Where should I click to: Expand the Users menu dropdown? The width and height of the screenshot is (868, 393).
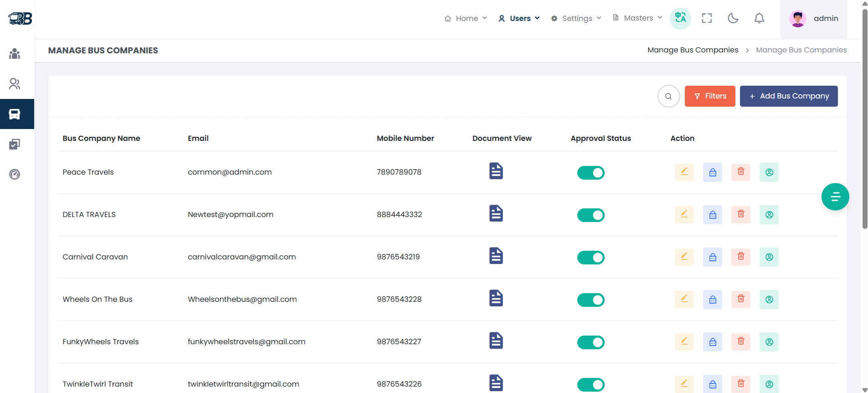click(x=519, y=18)
